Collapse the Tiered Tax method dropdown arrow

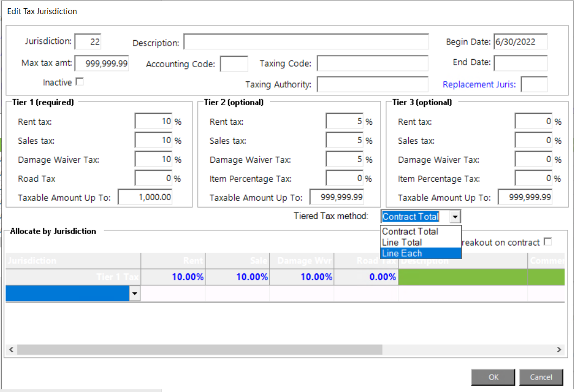(455, 217)
